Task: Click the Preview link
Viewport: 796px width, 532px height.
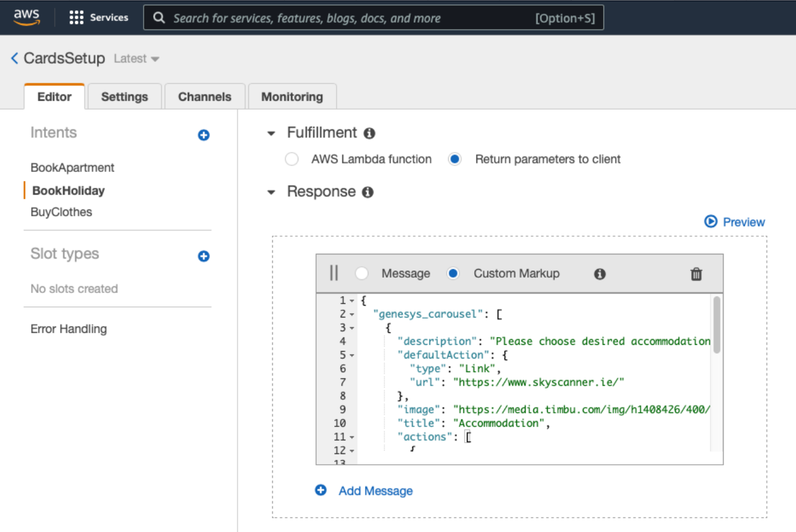Action: 735,222
